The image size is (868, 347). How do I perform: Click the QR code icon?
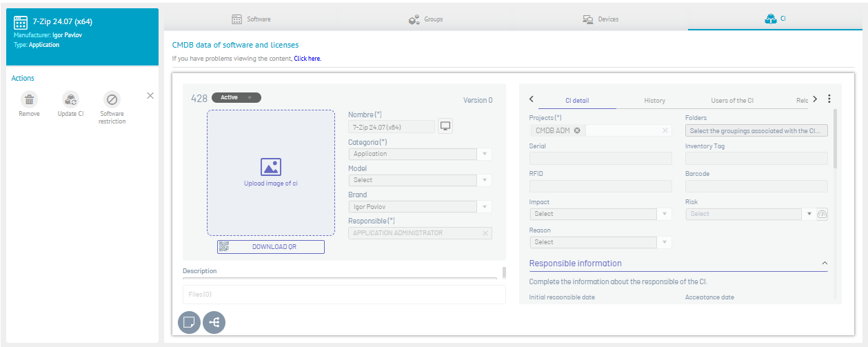point(223,246)
